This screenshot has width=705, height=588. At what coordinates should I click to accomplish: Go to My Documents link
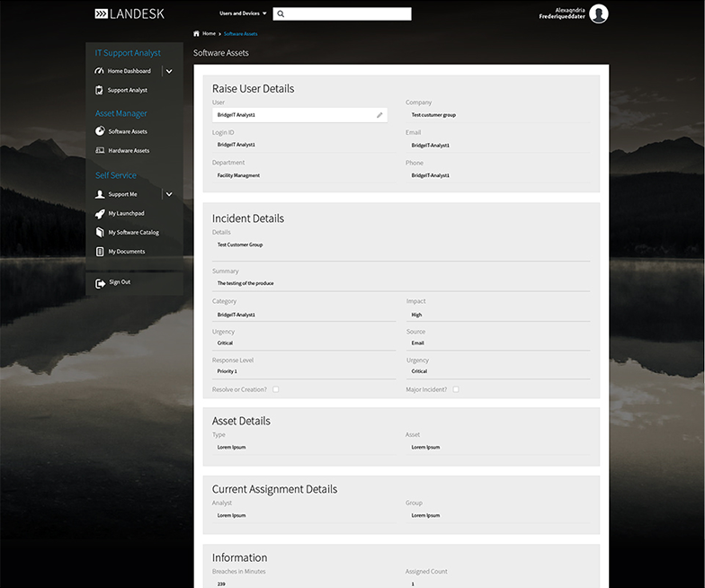[126, 252]
